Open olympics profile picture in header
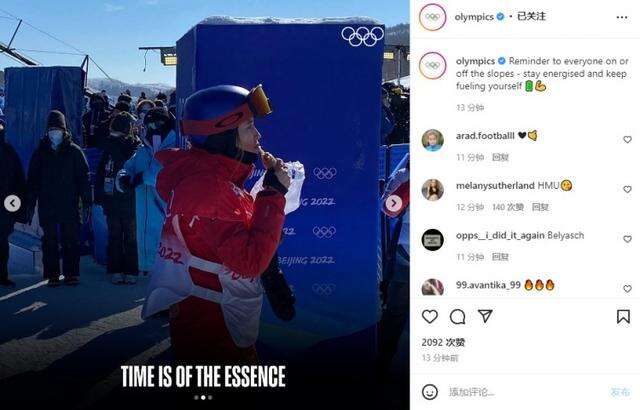The width and height of the screenshot is (640, 410). click(x=432, y=17)
